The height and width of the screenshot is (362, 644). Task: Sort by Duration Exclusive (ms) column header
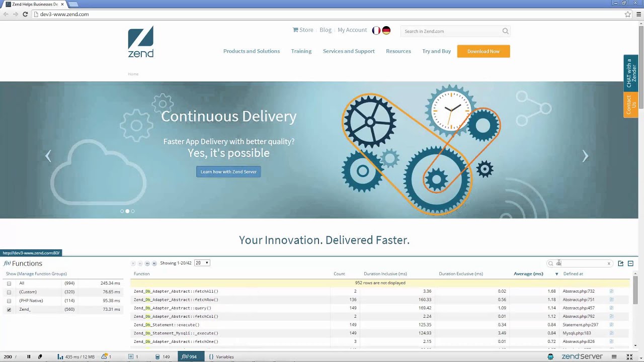coord(461,274)
